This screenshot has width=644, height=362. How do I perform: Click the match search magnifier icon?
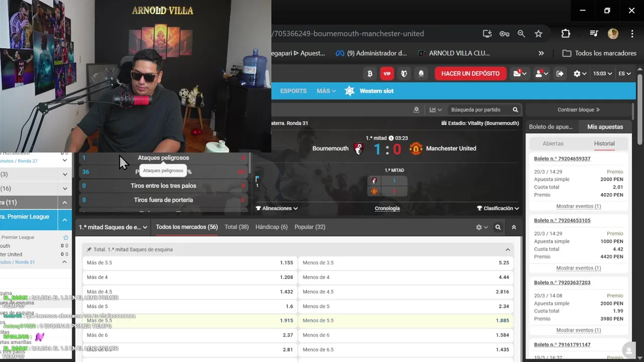tap(515, 110)
